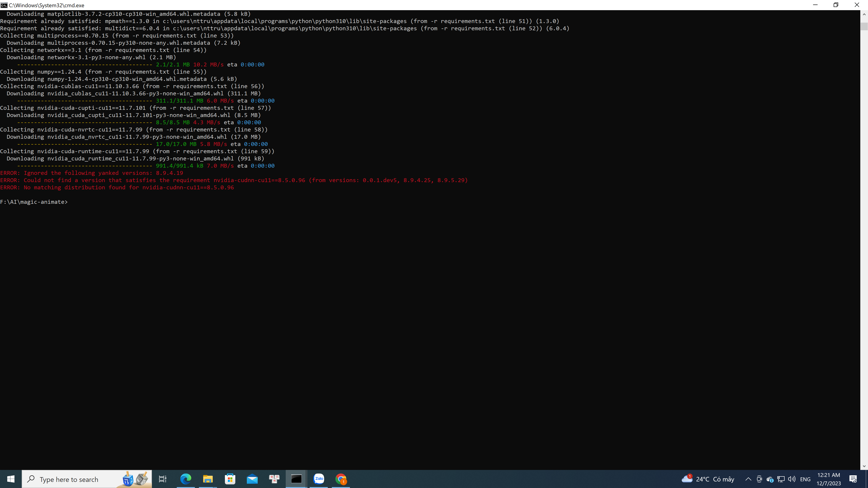Screen dimensions: 868x488
Task: Open the Windows Start menu
Action: (11, 479)
